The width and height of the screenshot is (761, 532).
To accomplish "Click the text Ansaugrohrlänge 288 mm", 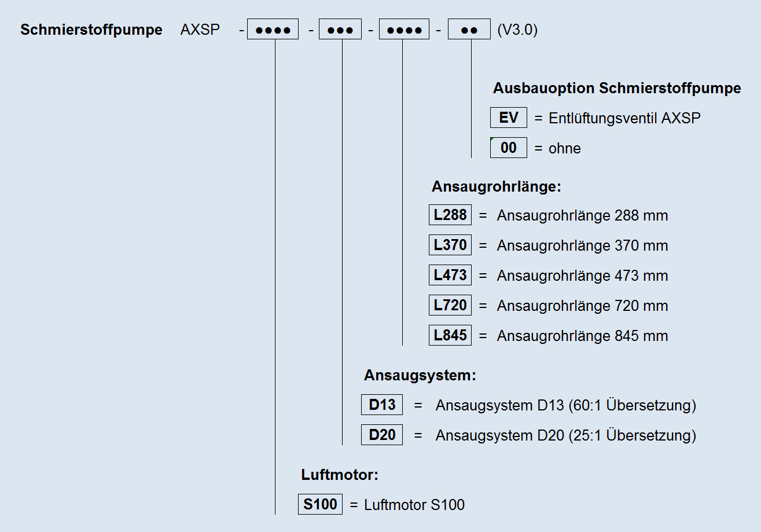I will [x=582, y=216].
